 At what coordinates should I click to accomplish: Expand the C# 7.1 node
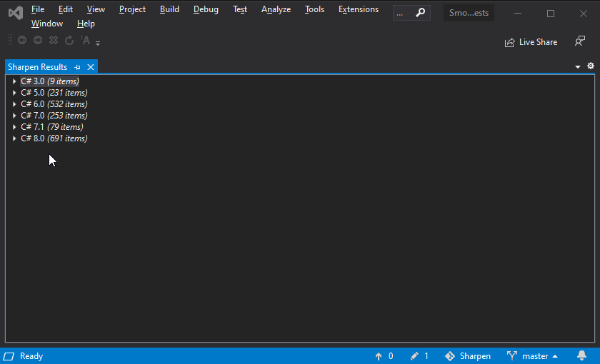click(14, 127)
